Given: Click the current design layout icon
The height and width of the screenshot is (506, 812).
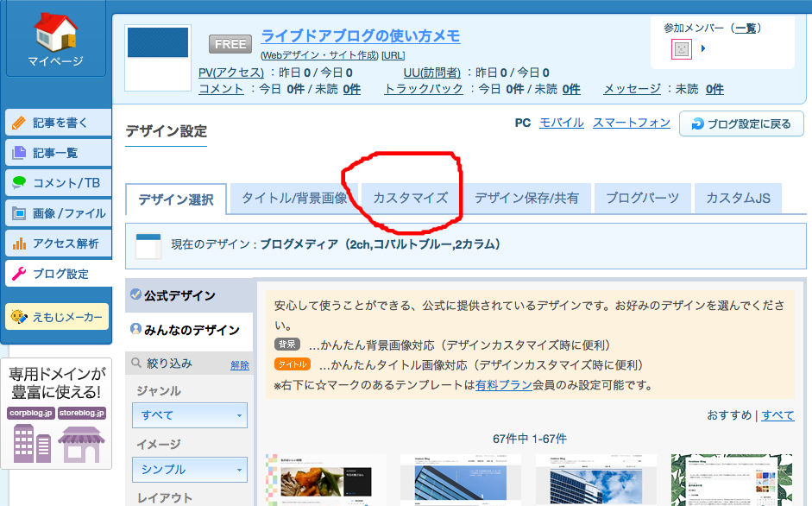Looking at the screenshot, I should pos(148,246).
